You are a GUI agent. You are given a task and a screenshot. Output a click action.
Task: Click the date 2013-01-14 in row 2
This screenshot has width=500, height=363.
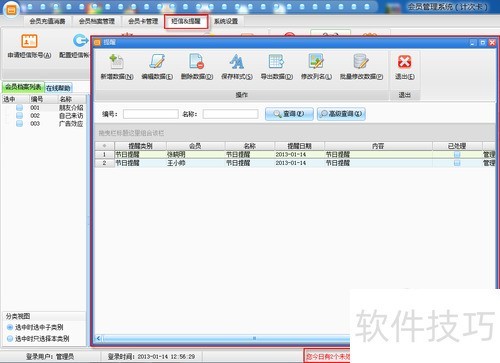click(291, 163)
